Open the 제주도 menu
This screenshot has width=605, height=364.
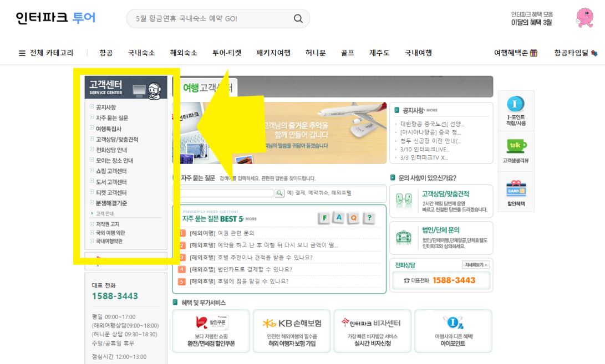pos(379,53)
